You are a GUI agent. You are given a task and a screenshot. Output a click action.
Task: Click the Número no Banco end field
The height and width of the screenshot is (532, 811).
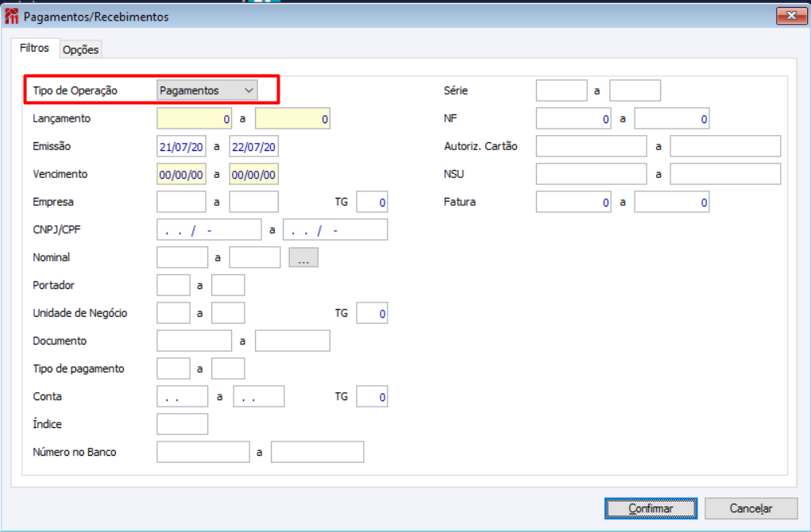(317, 453)
